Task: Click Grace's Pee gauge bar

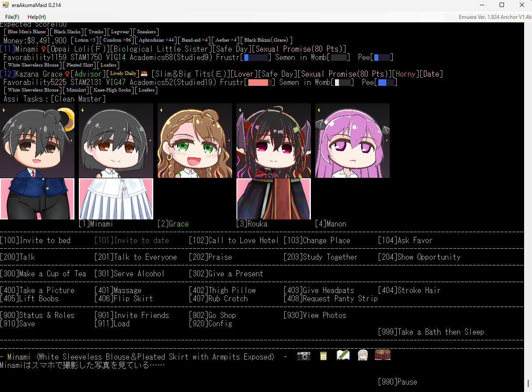Action: pos(386,82)
